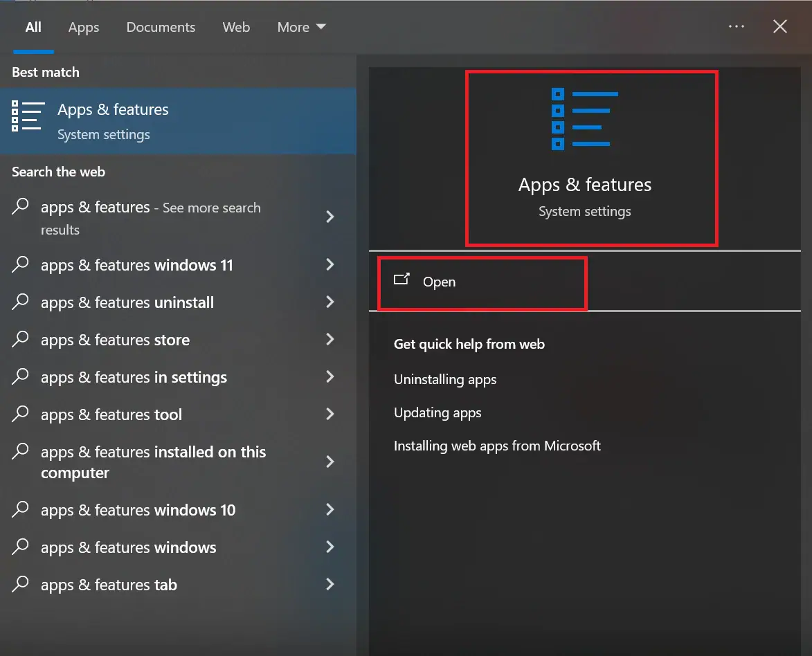Viewport: 812px width, 656px height.
Task: Click magnifier icon beside 'apps & features tab'
Action: click(x=21, y=585)
